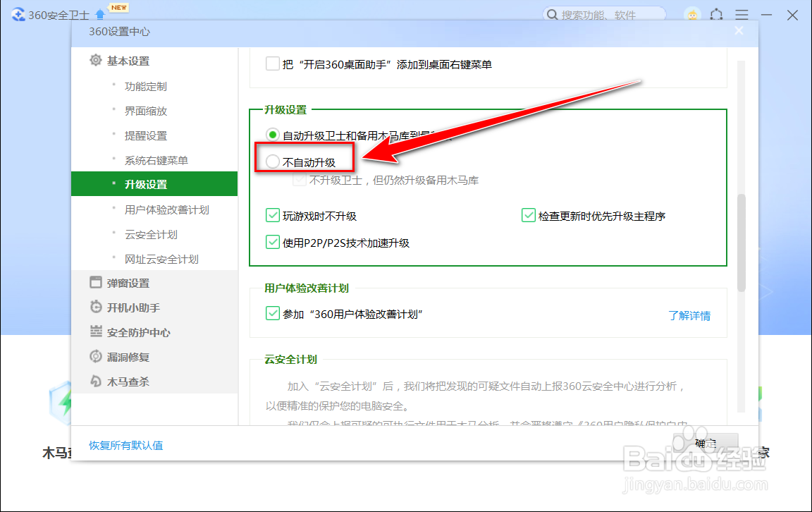Viewport: 812px width, 512px height.
Task: Toggle 参加360用户体验改善计划 checkbox
Action: click(x=272, y=313)
